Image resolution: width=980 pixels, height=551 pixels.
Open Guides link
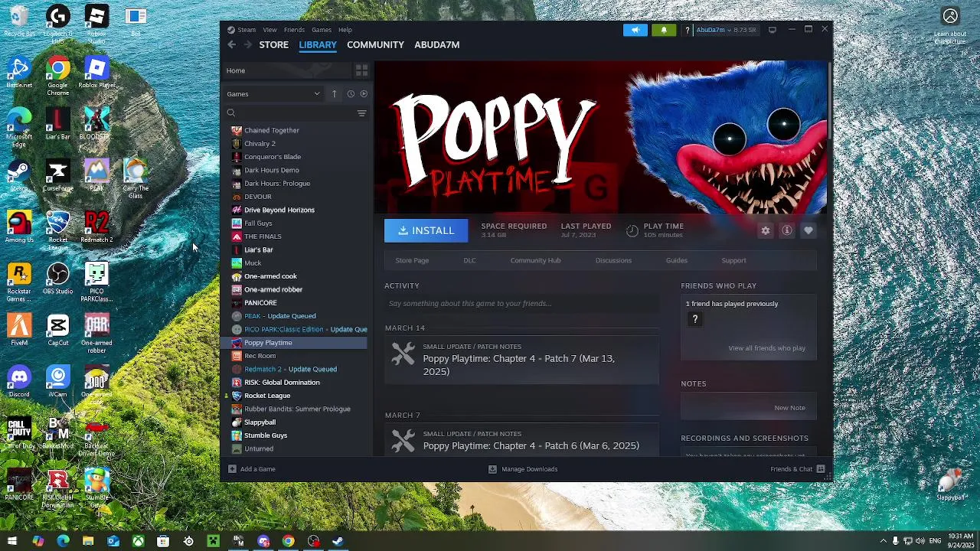tap(676, 260)
